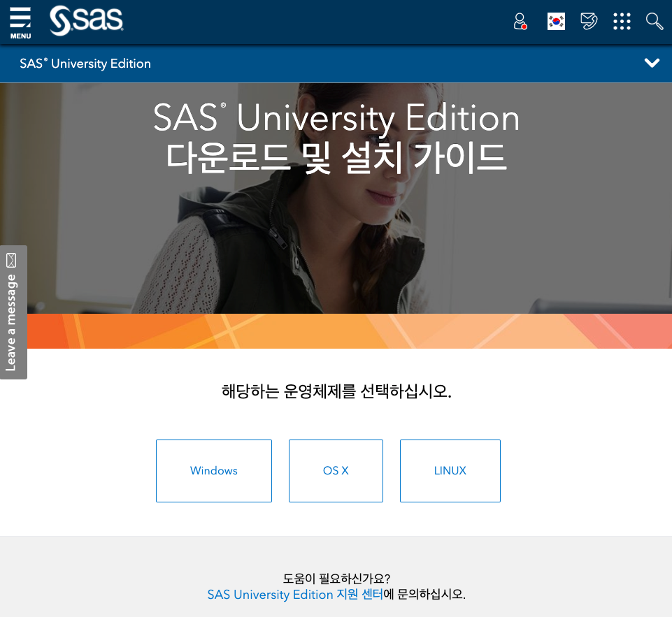This screenshot has height=617, width=672.
Task: Open the user profile icon
Action: (520, 22)
